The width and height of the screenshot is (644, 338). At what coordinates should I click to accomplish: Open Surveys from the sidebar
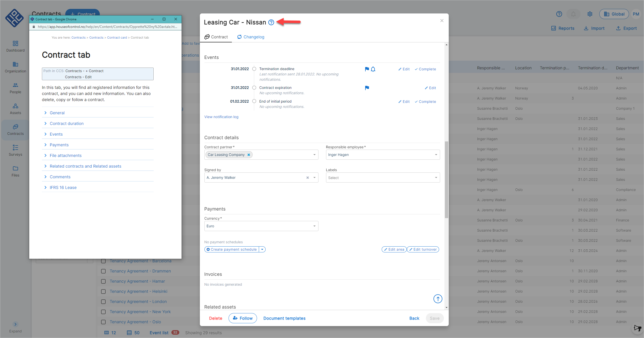point(15,150)
